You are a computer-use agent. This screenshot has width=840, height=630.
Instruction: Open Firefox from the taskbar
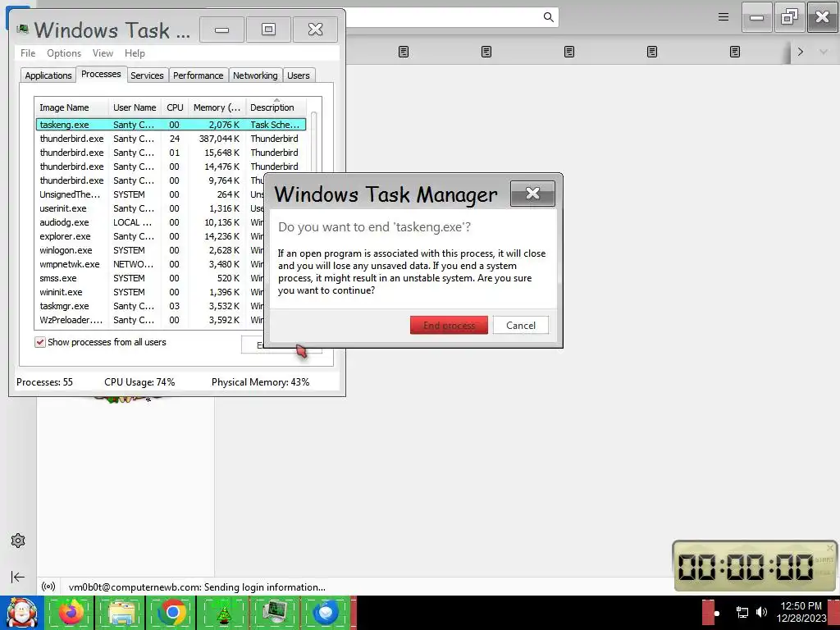point(71,613)
